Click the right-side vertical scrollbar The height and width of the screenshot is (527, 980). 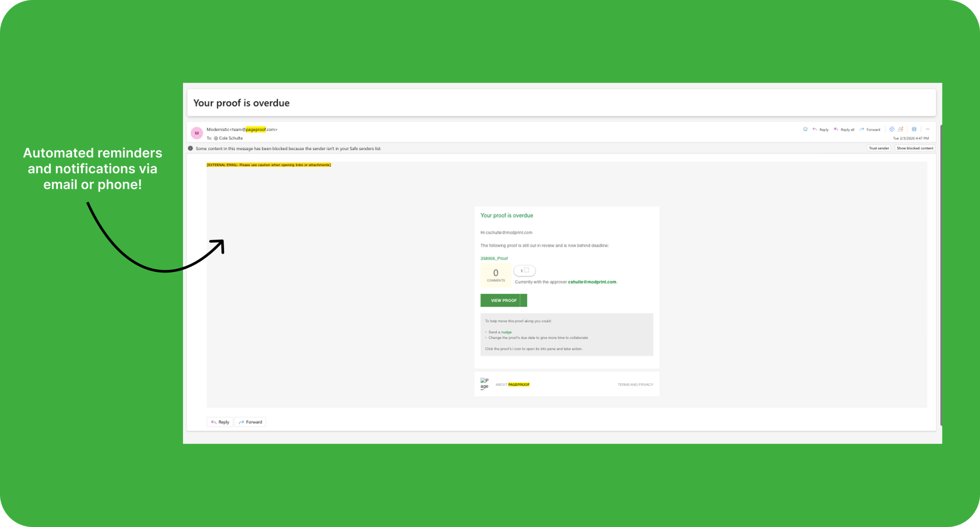pos(941,276)
